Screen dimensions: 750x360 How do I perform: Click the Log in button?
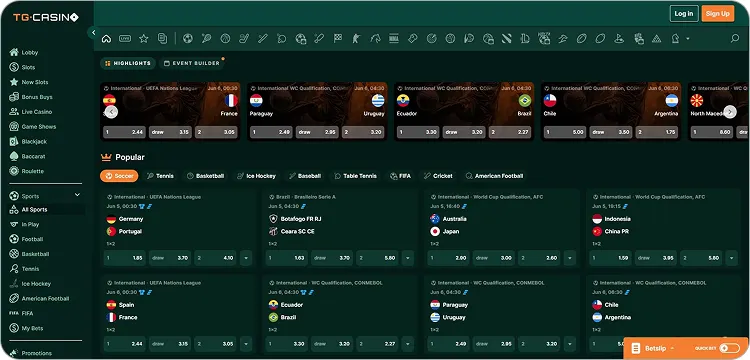click(x=684, y=13)
